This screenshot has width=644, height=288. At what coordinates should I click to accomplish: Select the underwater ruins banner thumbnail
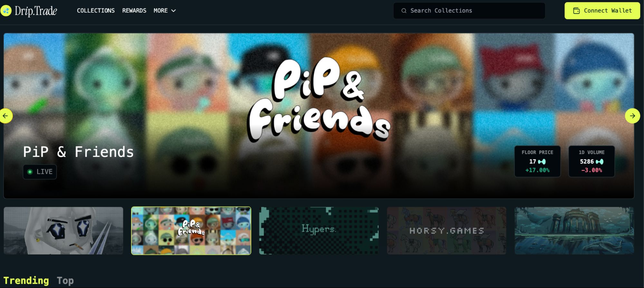tap(574, 231)
